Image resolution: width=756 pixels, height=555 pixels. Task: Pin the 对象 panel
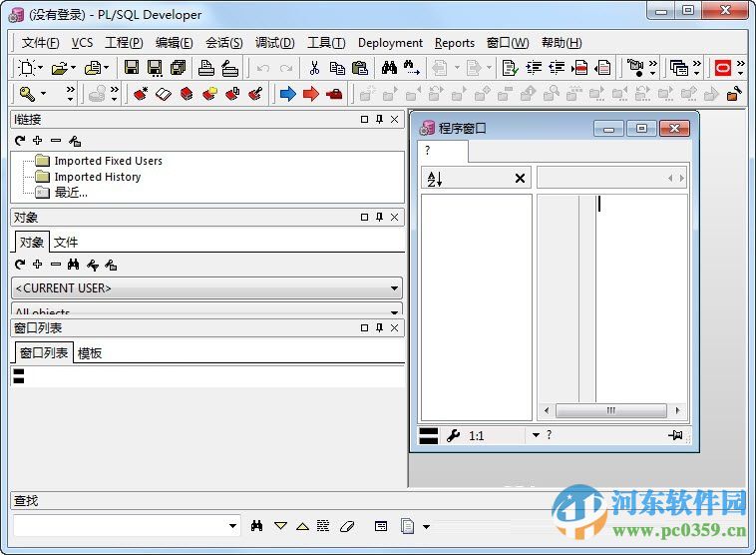(379, 218)
